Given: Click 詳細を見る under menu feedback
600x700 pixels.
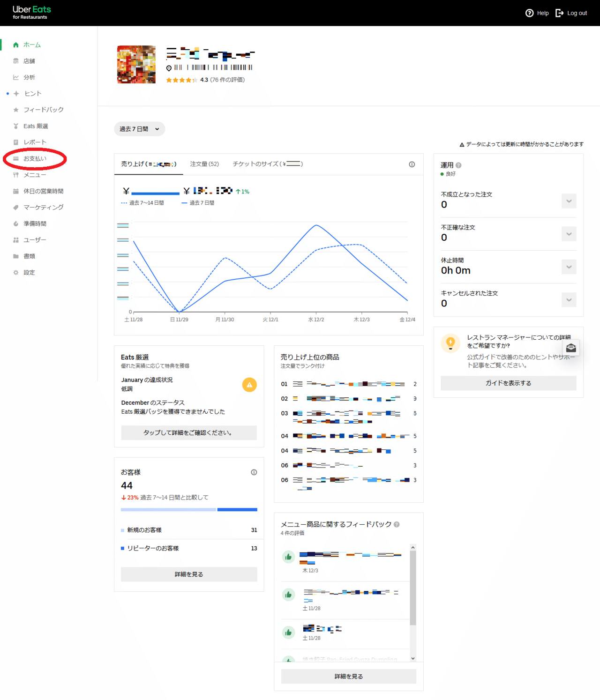Looking at the screenshot, I should tap(349, 677).
